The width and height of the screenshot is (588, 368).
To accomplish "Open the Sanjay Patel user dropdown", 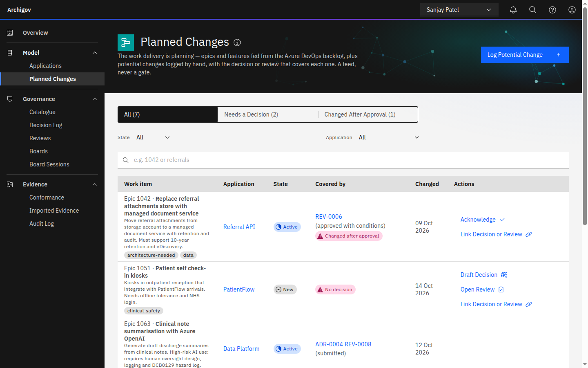I will point(459,10).
